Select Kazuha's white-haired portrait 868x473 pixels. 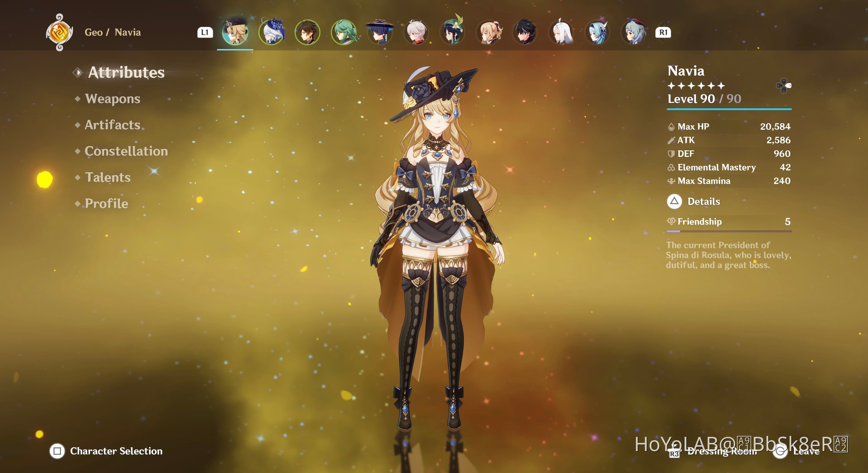tap(417, 32)
